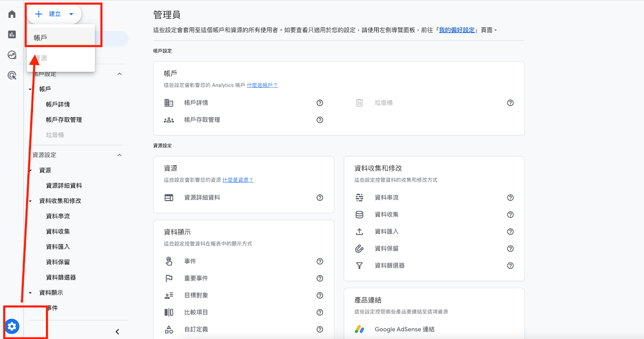644x339 pixels.
Task: Open the Advertising icon in left rail
Action: pos(12,75)
